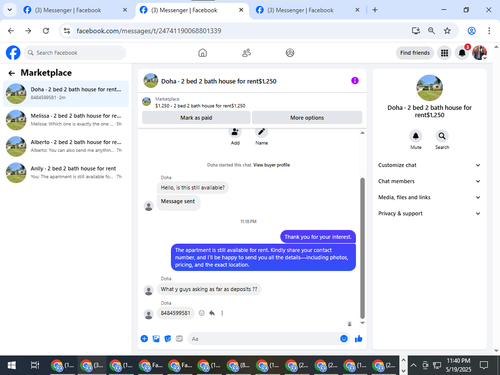Open the Chrome tab search dropdown

tap(10, 10)
